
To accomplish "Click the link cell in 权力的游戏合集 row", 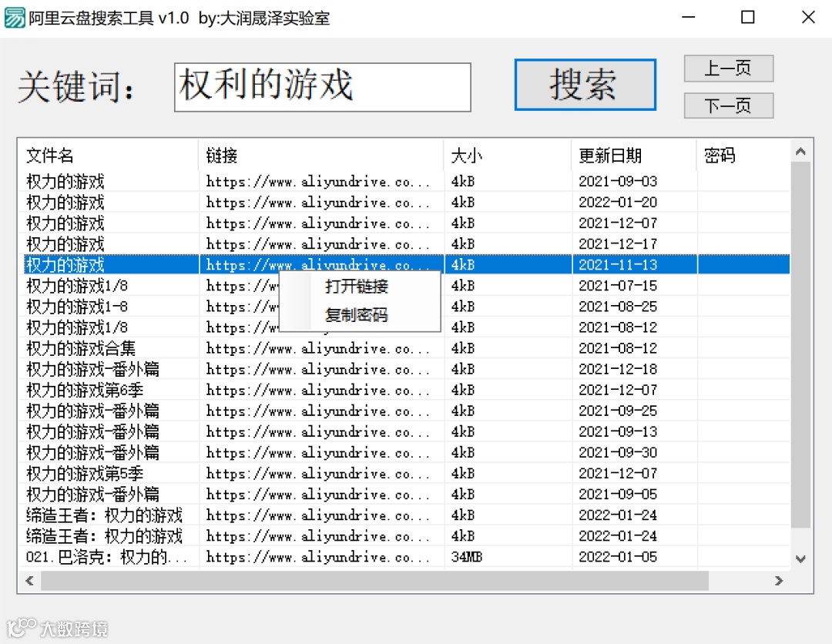I will tap(317, 348).
